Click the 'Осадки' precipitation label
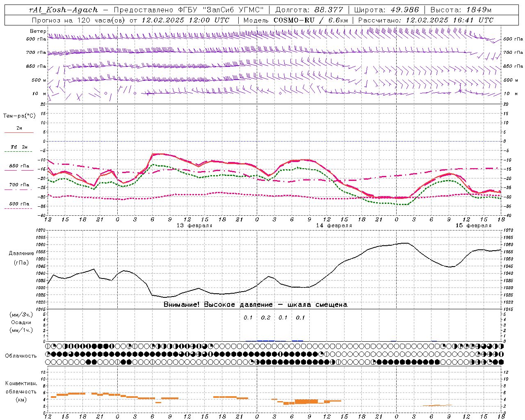The height and width of the screenshot is (420, 525). pyautogui.click(x=21, y=322)
